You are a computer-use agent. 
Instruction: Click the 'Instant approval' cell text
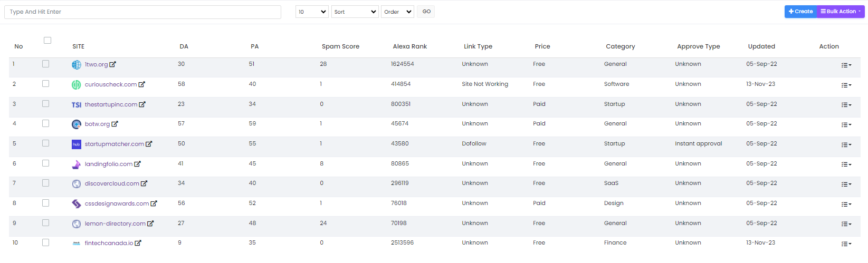coord(699,143)
